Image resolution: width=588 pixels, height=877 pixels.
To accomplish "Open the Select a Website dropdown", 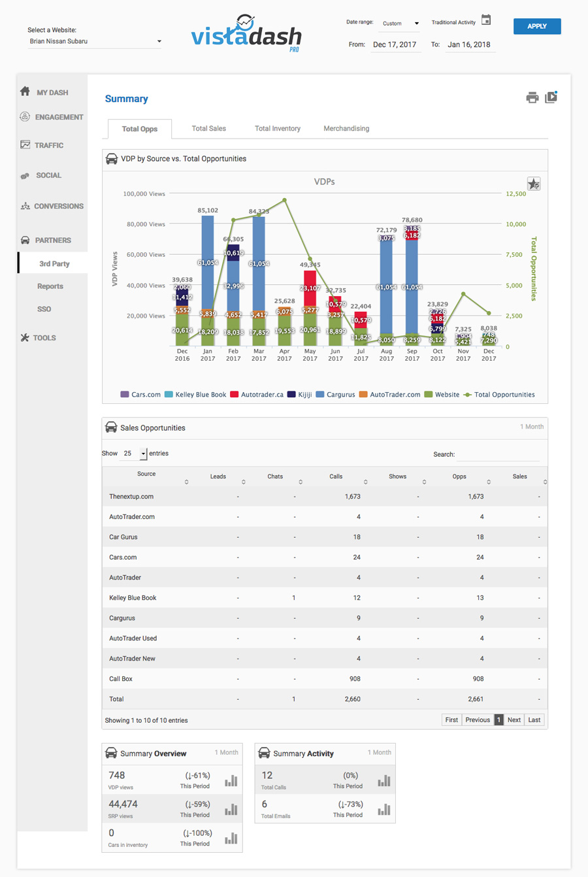I will pyautogui.click(x=95, y=41).
